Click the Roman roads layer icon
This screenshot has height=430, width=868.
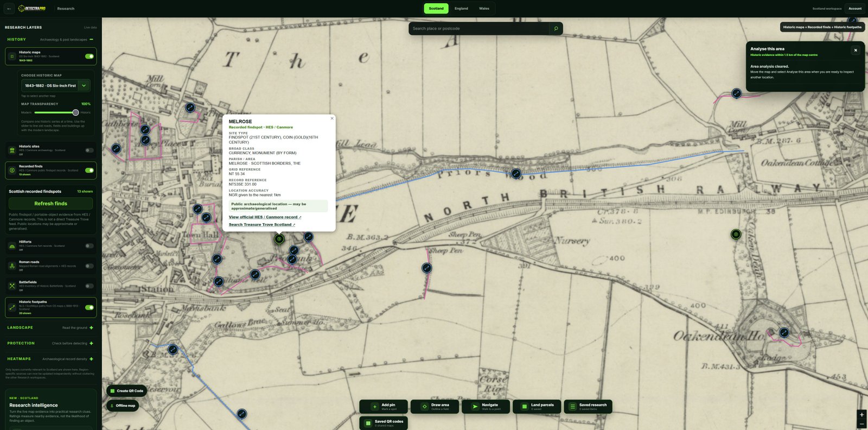(12, 265)
